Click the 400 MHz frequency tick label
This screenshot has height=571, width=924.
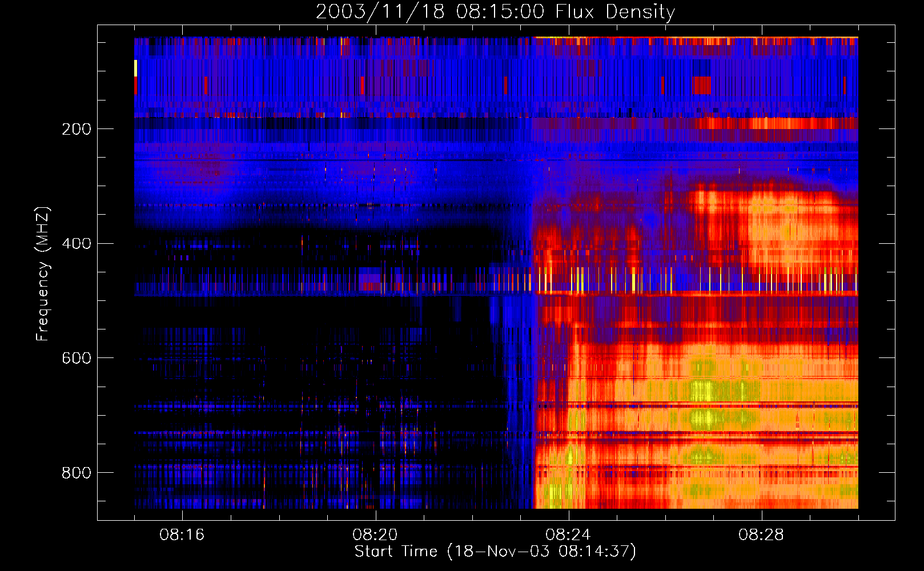point(77,244)
